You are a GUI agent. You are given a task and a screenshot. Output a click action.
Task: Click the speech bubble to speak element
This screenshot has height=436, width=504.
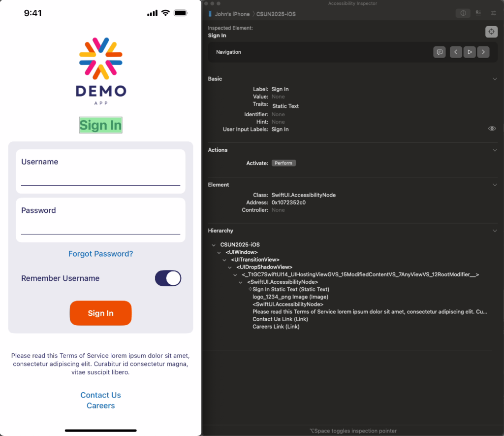439,52
